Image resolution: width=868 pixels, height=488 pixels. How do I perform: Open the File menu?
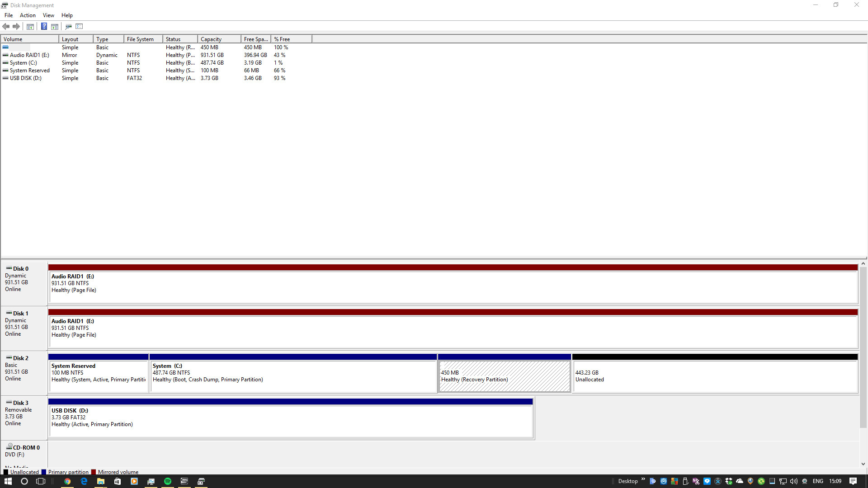pos(8,15)
